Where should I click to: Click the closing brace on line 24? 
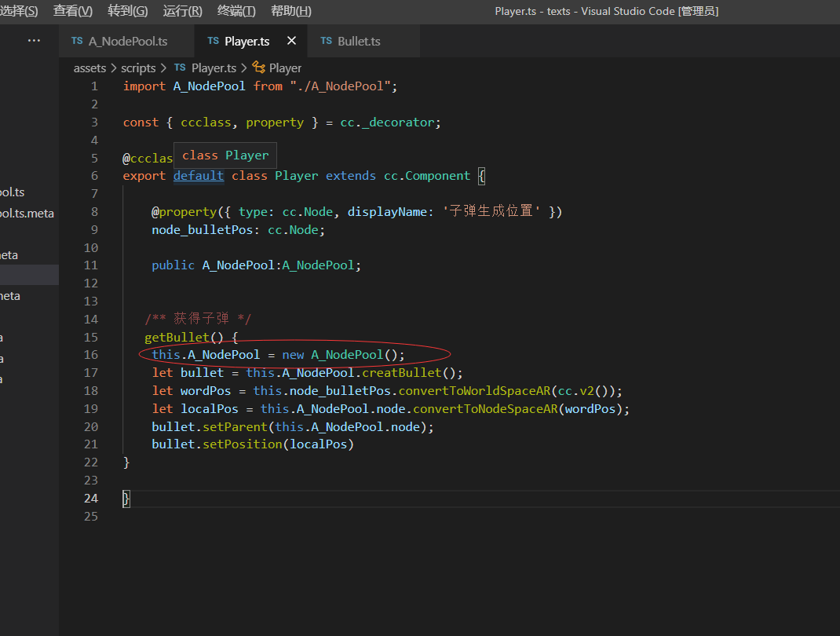(126, 499)
